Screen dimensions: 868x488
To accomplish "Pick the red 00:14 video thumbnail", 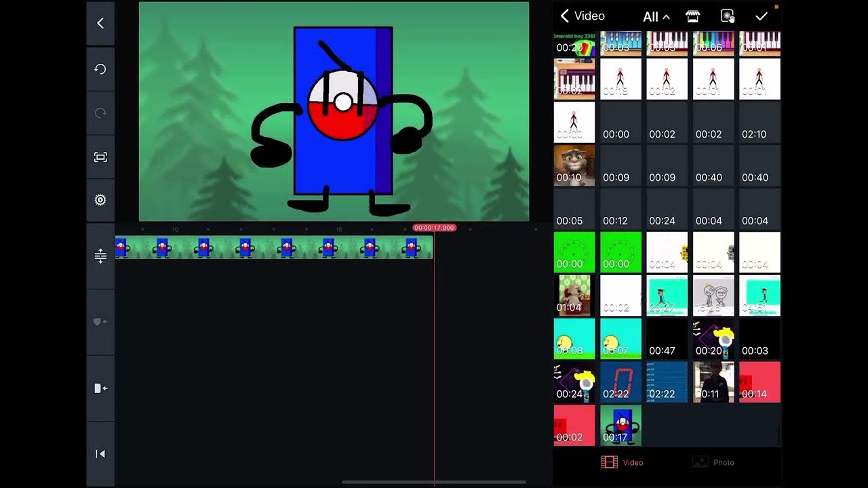I will pos(759,382).
